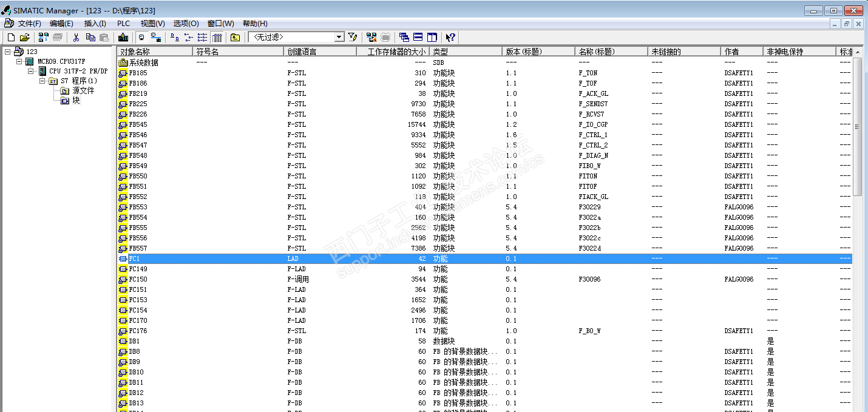Image resolution: width=868 pixels, height=412 pixels.
Task: Open Configure Network icon in toolbar
Action: tap(371, 37)
